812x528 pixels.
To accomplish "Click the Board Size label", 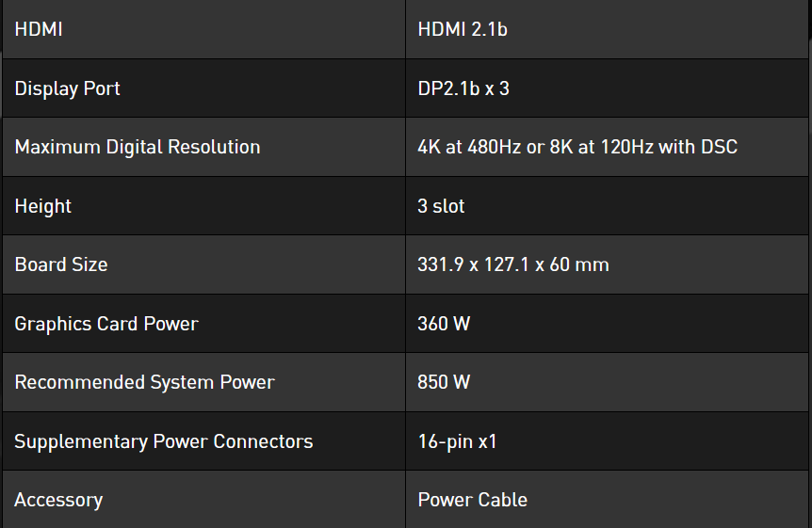I will pyautogui.click(x=61, y=264).
